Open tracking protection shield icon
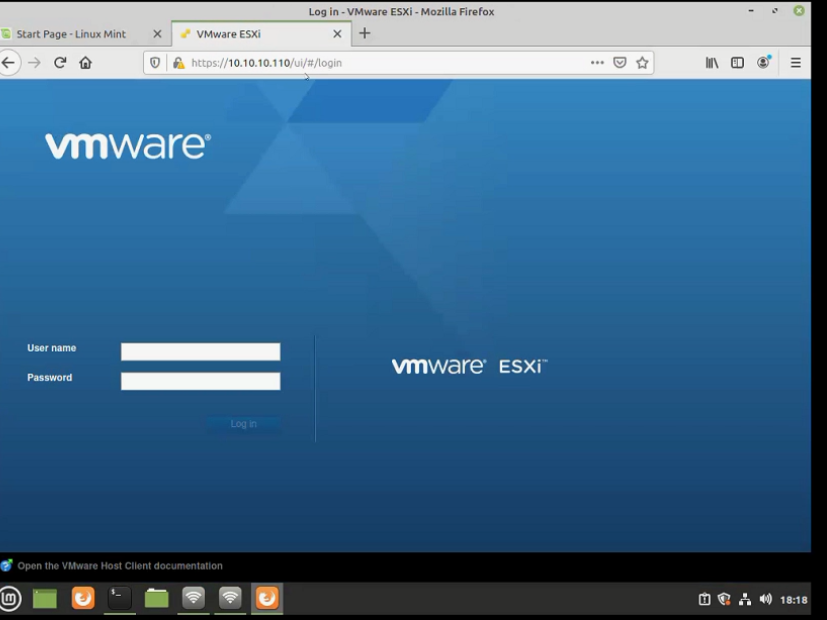 coord(155,63)
